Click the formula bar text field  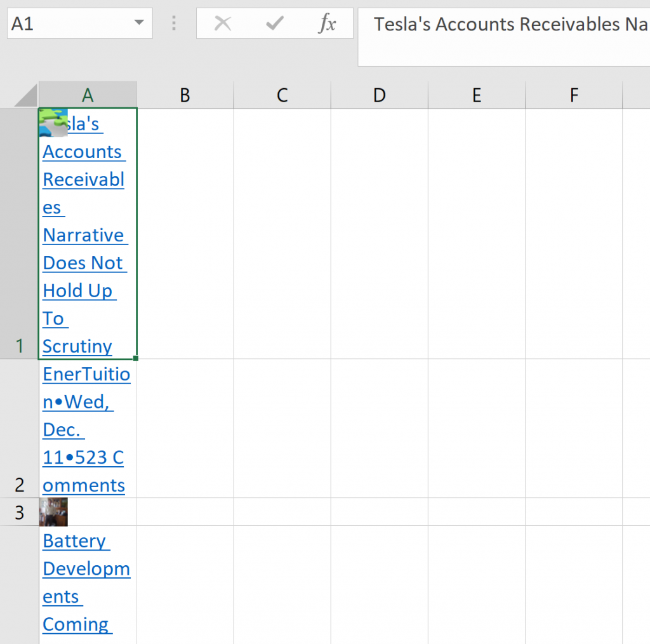[503, 37]
